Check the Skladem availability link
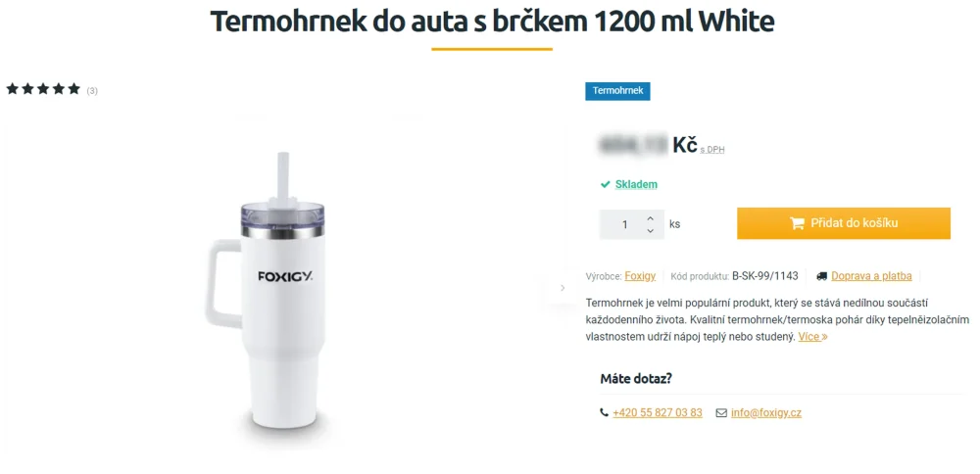The image size is (980, 474). tap(636, 185)
